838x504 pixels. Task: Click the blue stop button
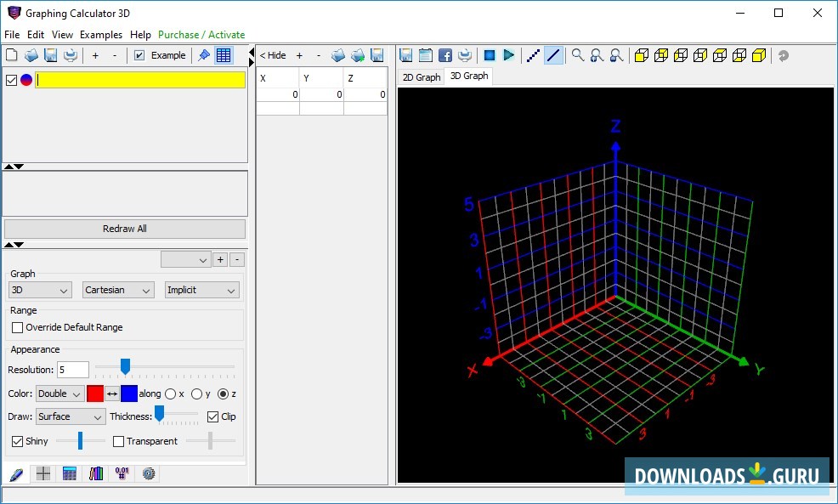[490, 55]
